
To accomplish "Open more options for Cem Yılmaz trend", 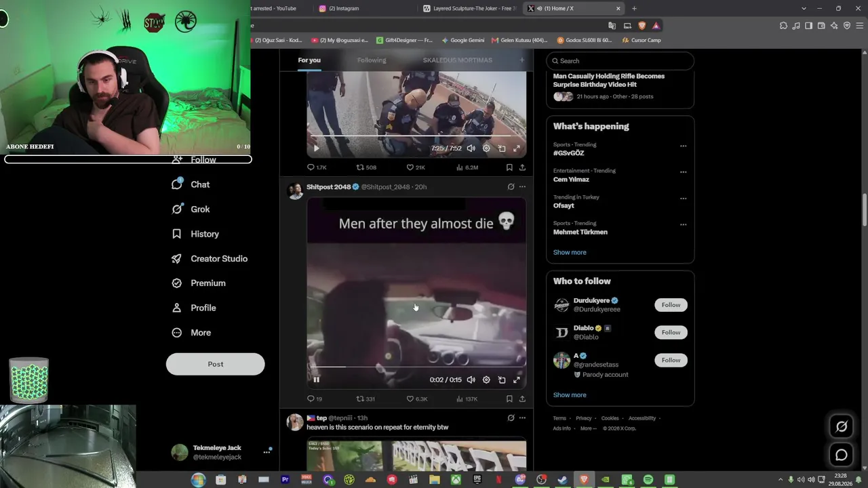I will (x=683, y=172).
